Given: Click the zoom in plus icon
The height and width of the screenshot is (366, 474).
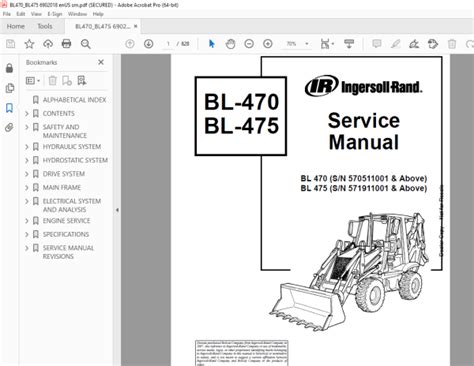Looking at the screenshot, I should point(268,44).
